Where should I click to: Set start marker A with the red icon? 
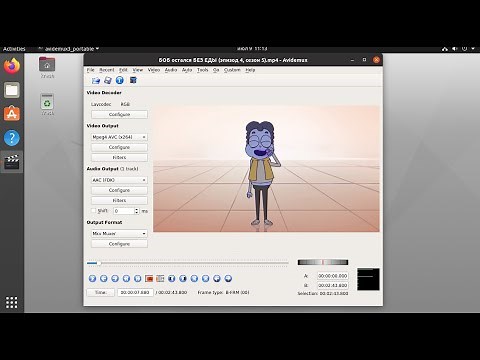coord(149,278)
